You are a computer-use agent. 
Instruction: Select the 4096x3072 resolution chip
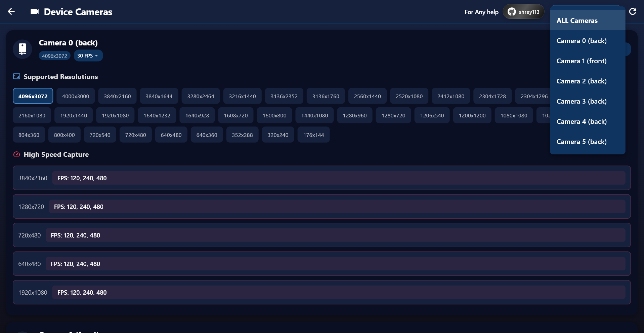coord(33,96)
